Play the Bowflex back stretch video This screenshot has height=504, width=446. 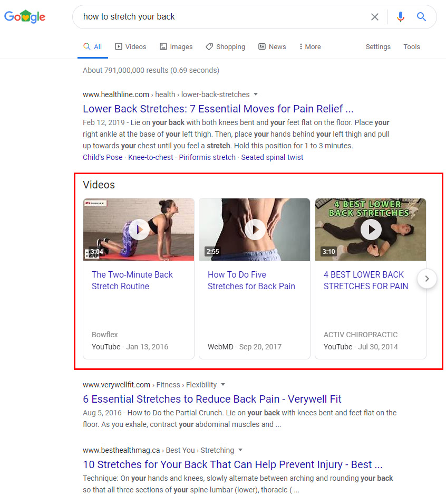[139, 230]
